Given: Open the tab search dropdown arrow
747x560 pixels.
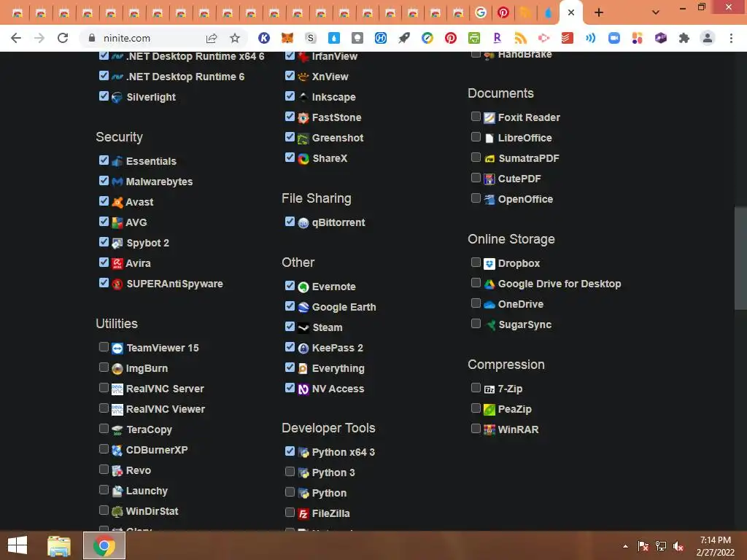Looking at the screenshot, I should pyautogui.click(x=656, y=12).
